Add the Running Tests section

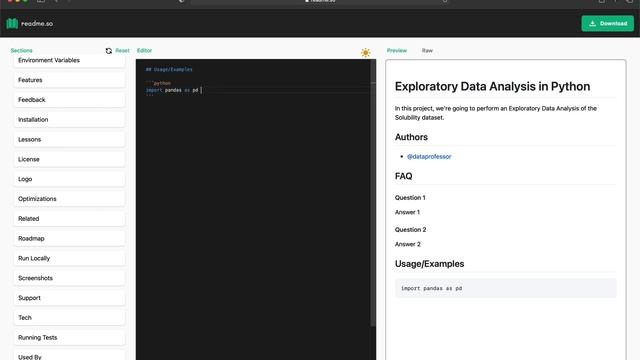[69, 337]
